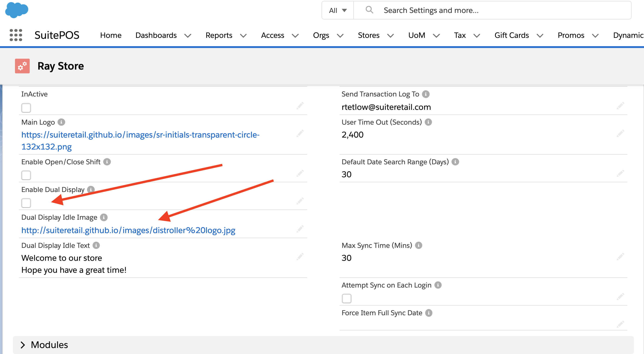Open the All search scope dropdown
This screenshot has width=644, height=354.
337,10
